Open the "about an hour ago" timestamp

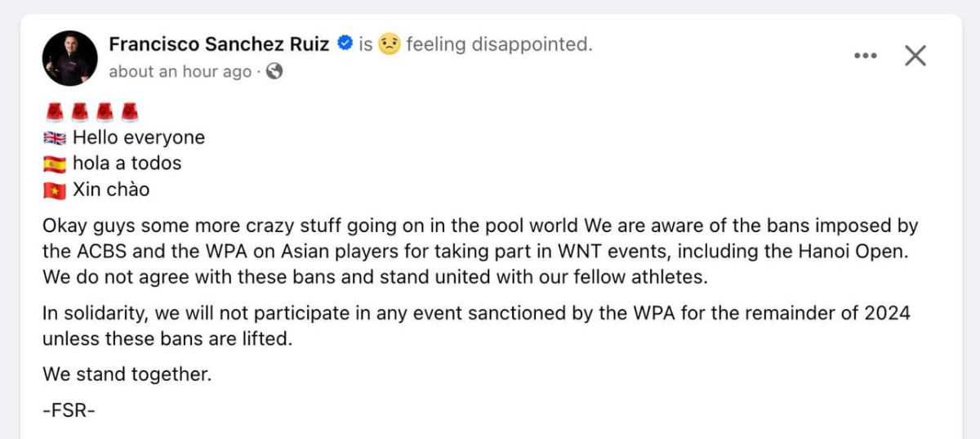[x=180, y=71]
